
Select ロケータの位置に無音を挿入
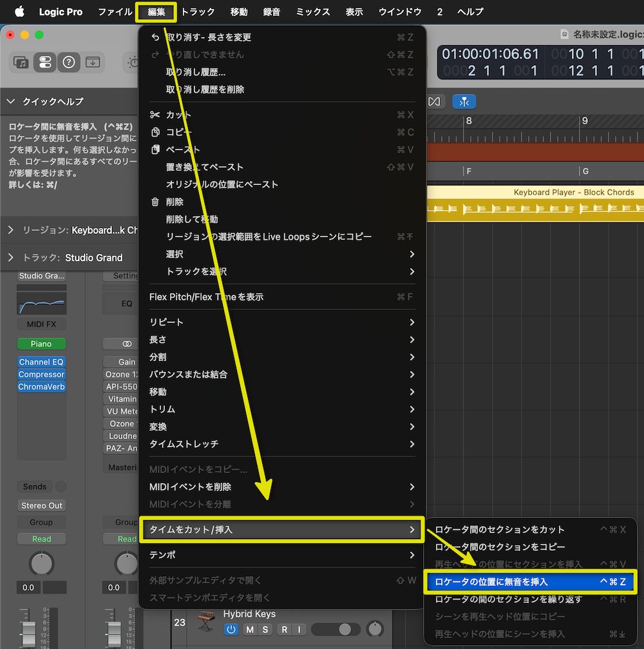[530, 581]
